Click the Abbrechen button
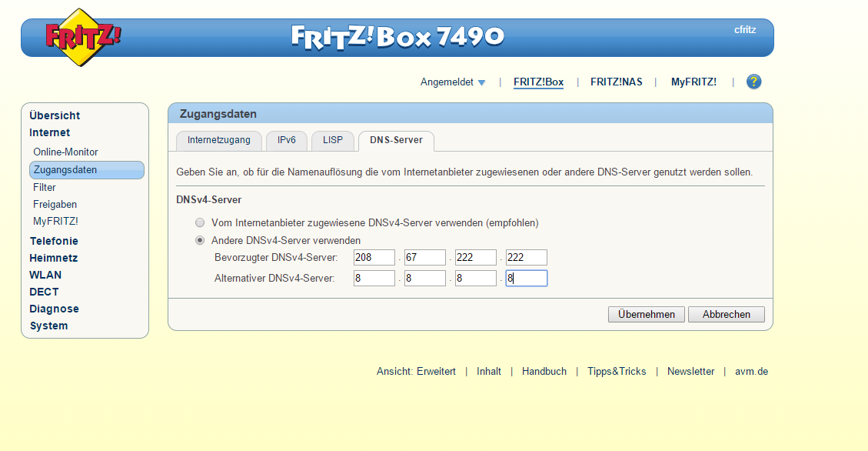868x451 pixels. 727,314
